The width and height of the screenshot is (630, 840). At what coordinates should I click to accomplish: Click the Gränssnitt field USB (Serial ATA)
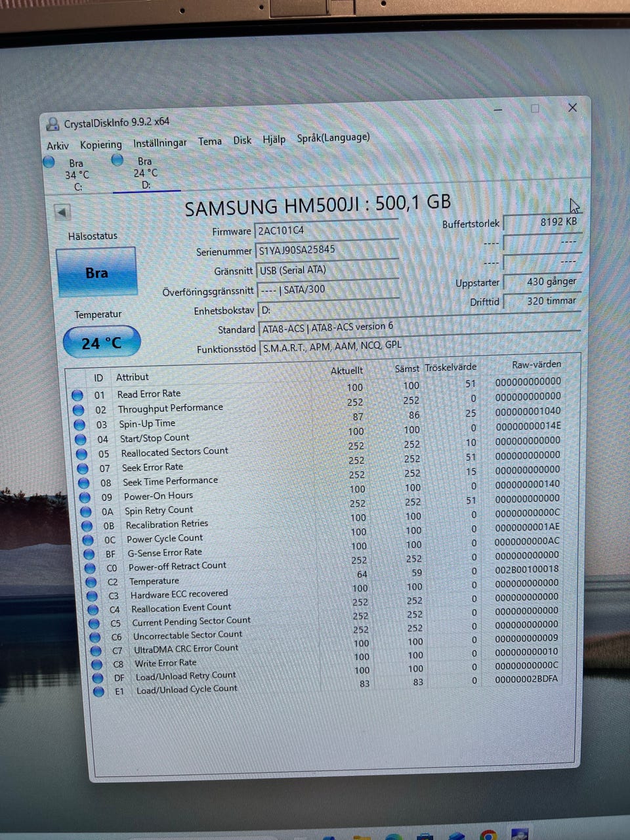point(327,270)
